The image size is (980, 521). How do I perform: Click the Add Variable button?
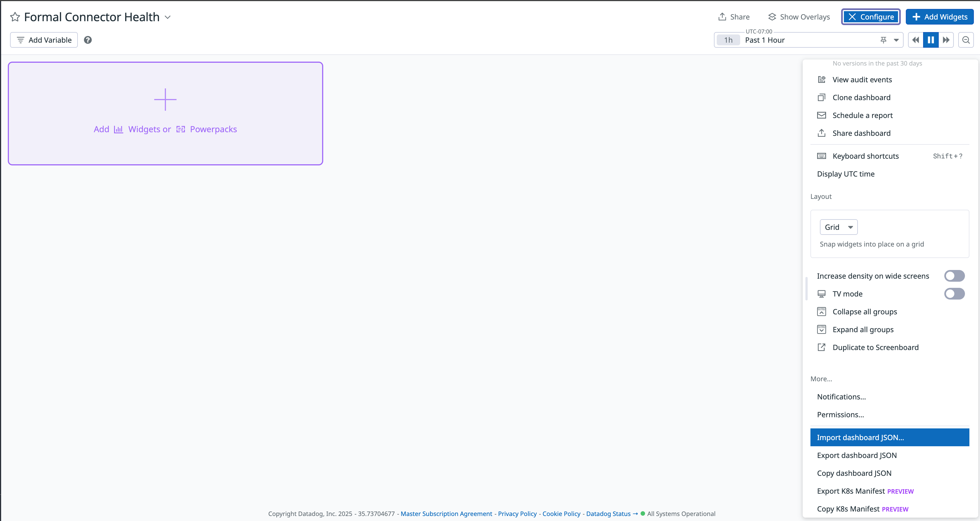point(44,40)
